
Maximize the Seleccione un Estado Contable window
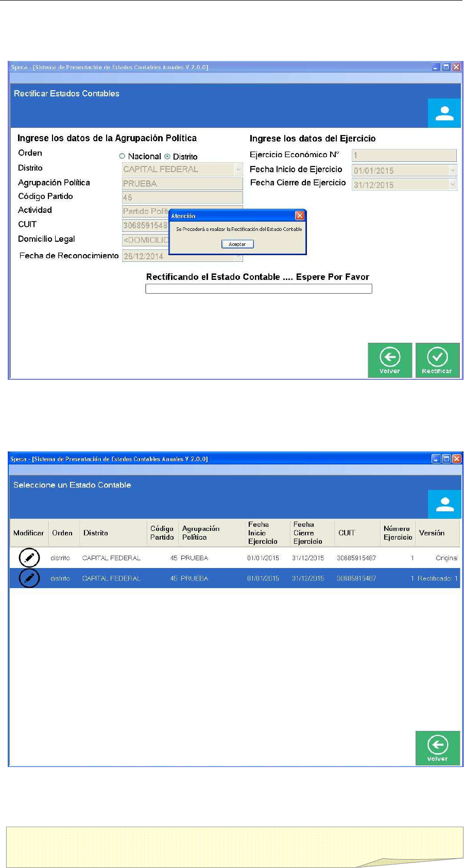click(x=446, y=459)
